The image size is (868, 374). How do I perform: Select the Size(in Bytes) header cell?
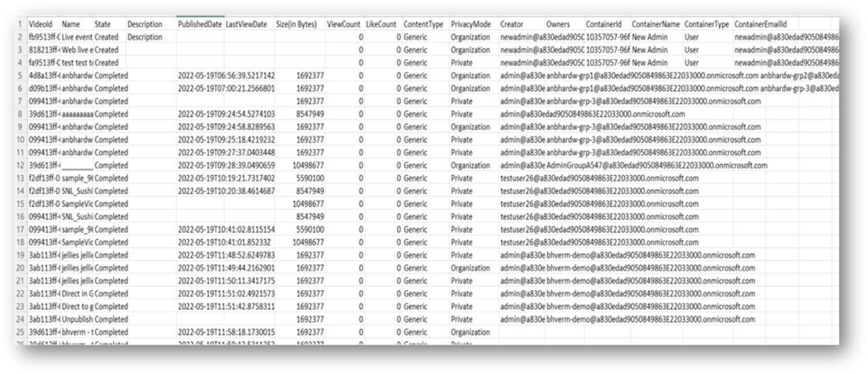pyautogui.click(x=300, y=24)
